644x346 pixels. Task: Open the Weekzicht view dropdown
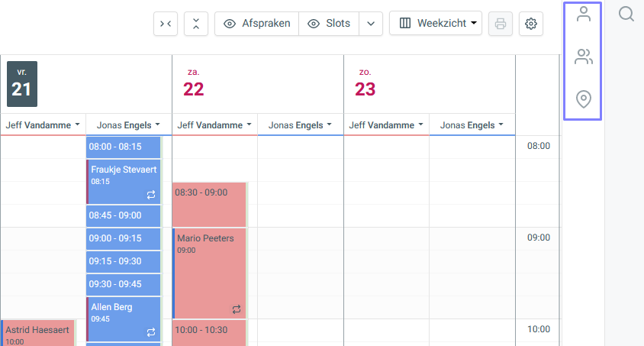(x=436, y=24)
